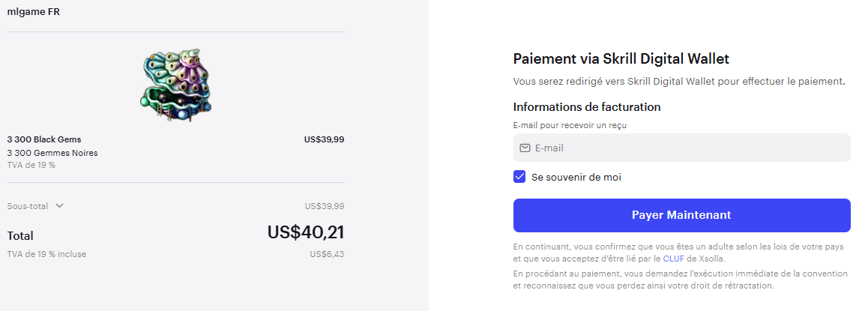Viewport: 868px width, 311px height.
Task: Click the subtotal amount US$39,99 in gray
Action: [325, 206]
